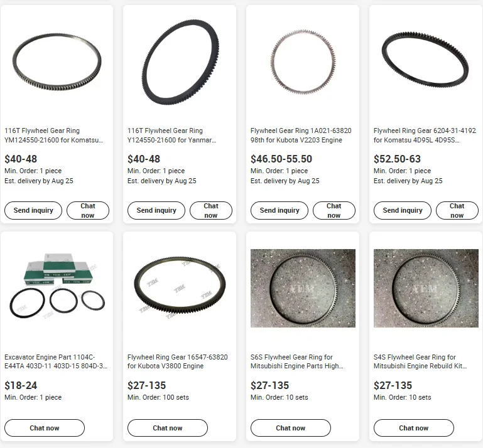
Task: View the S6S Mitsubishi gear ring photo
Action: 303,288
